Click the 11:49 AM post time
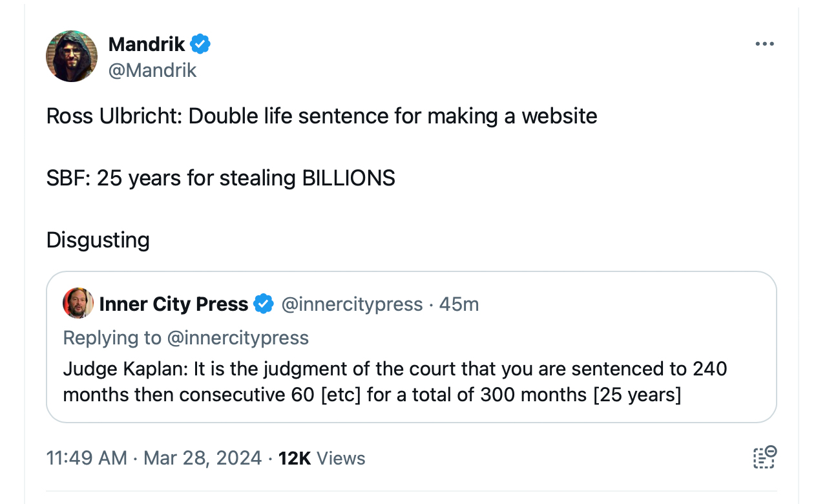 point(87,458)
